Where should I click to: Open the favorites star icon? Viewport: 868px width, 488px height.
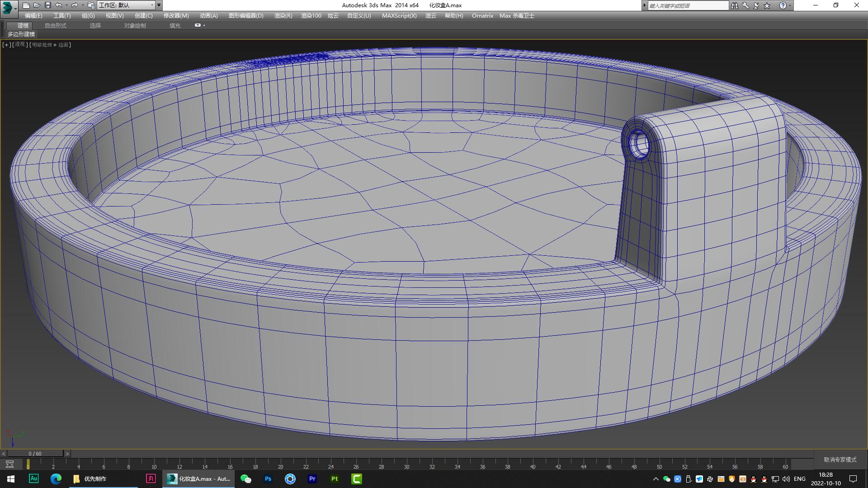[766, 5]
